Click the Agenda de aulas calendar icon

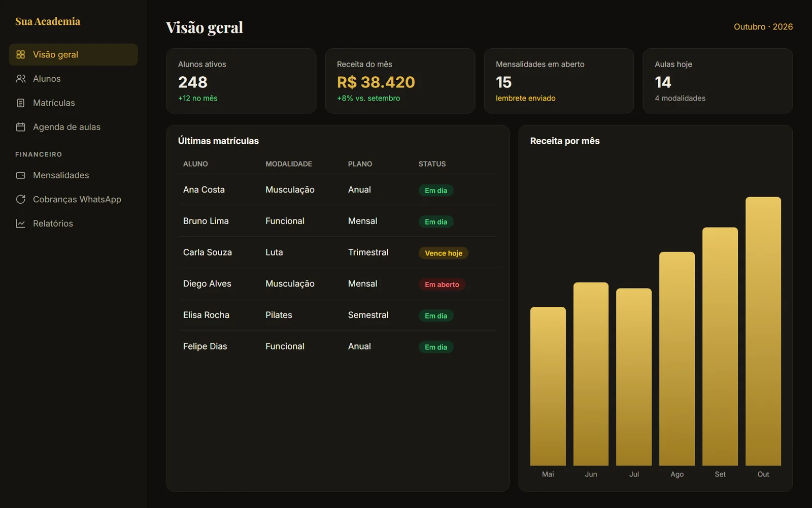(x=20, y=127)
